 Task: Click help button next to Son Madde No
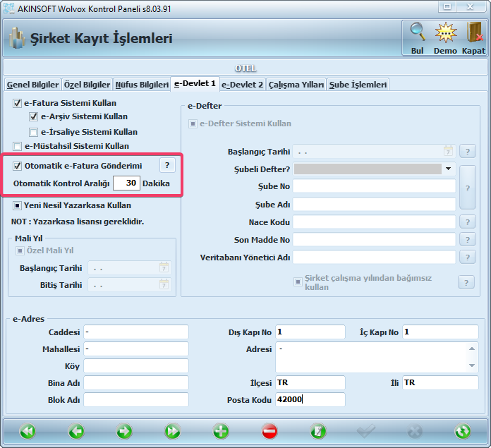(468, 239)
